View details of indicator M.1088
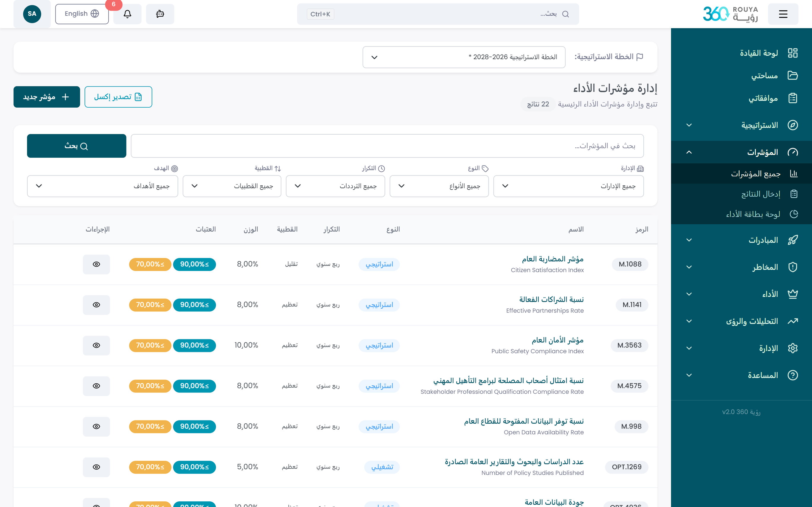This screenshot has width=812, height=507. point(96,264)
